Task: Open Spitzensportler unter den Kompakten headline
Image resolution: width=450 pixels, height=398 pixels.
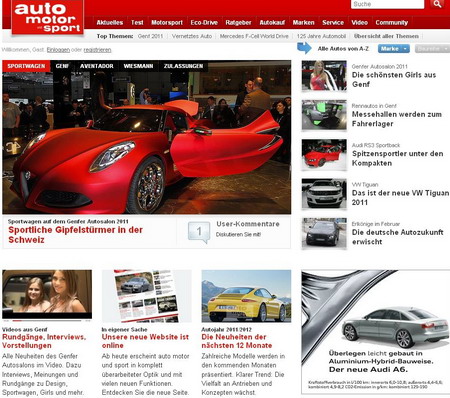Action: point(398,158)
